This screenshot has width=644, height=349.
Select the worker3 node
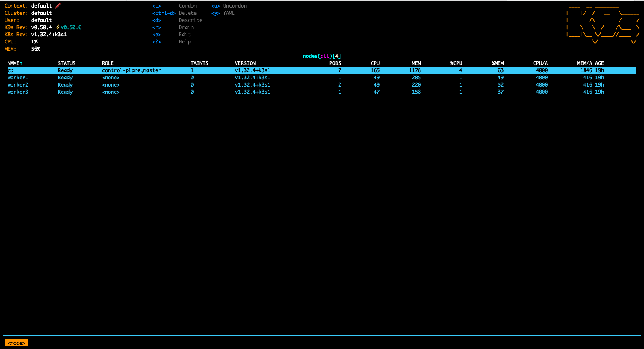pos(18,92)
